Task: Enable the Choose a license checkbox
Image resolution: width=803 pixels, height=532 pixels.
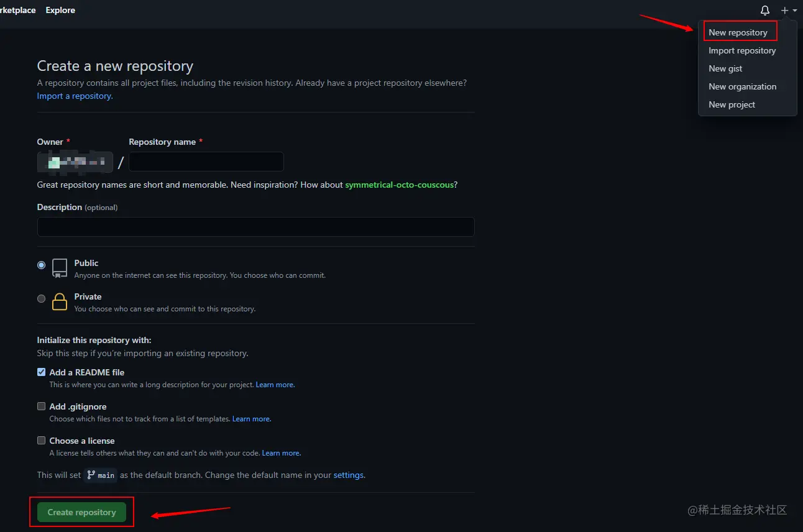Action: pyautogui.click(x=42, y=440)
